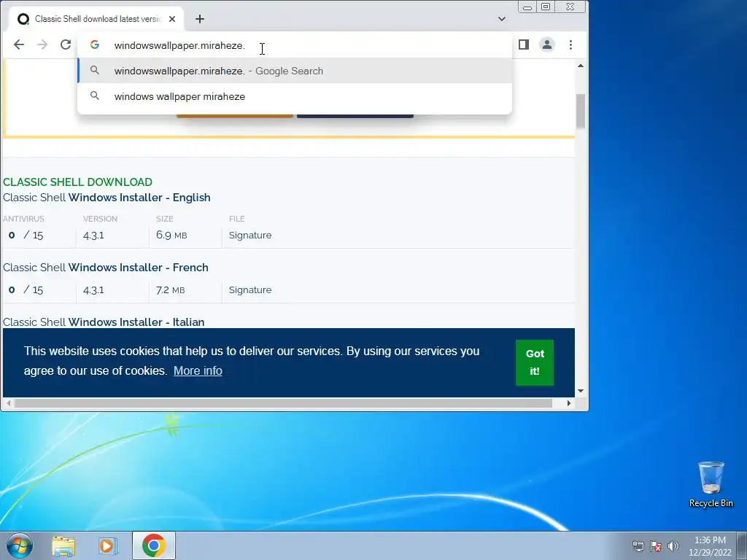Open the side panel icon
Viewport: 747px width, 560px height.
tap(524, 44)
